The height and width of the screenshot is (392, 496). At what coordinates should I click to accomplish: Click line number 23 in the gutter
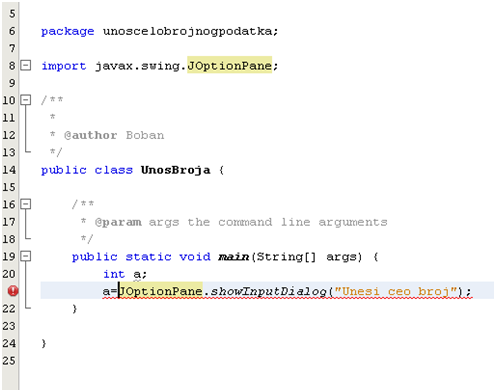pyautogui.click(x=9, y=326)
